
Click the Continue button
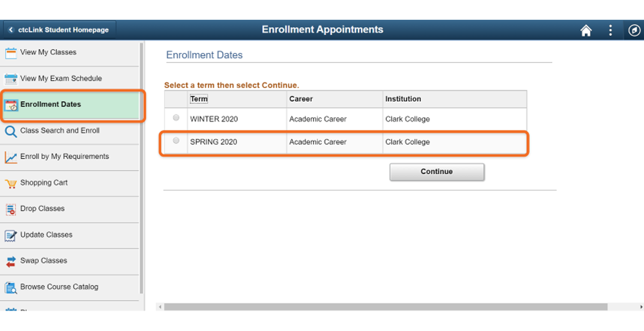(x=437, y=172)
